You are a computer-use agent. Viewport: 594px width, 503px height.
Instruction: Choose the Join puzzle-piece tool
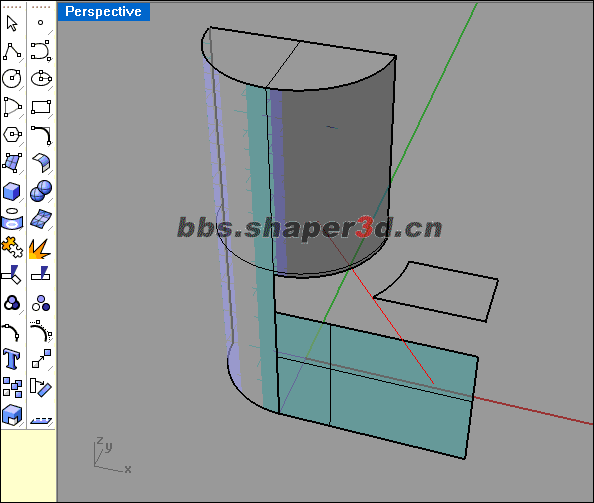[x=12, y=248]
